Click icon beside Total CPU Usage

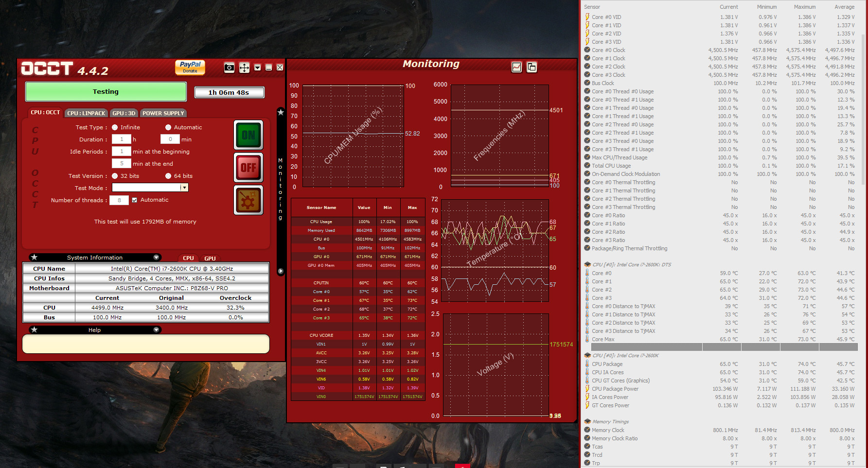pos(587,166)
